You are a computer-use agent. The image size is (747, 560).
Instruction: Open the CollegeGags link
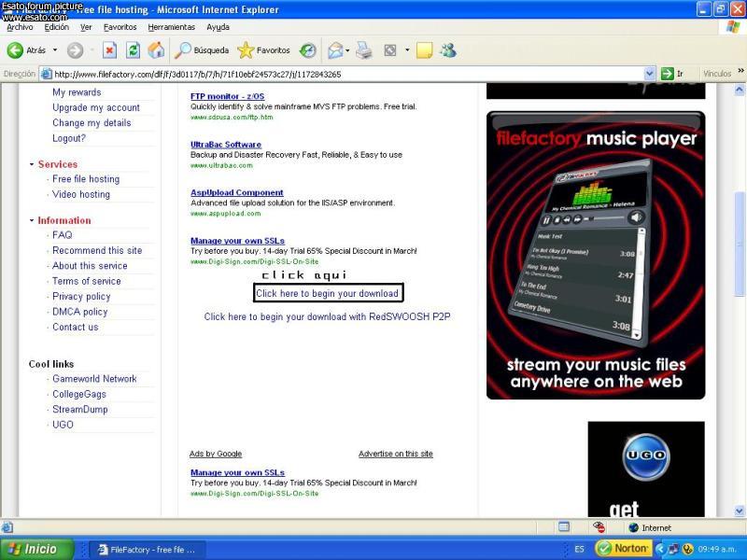(x=79, y=394)
